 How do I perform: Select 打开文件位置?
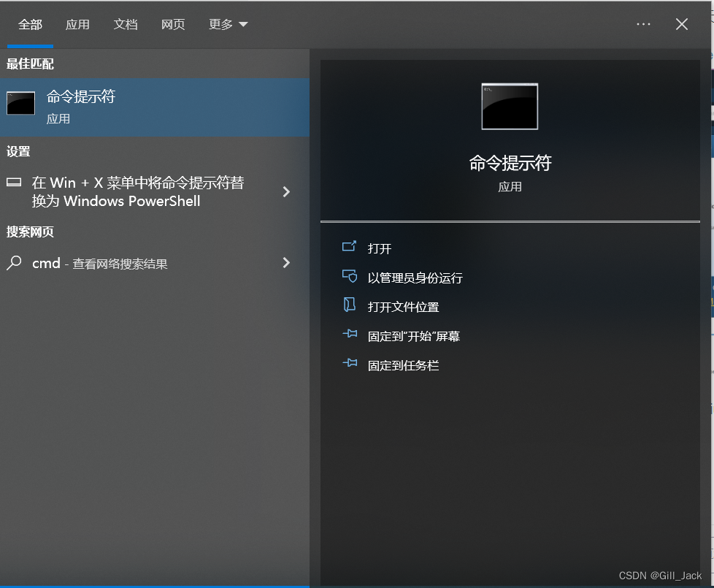click(403, 307)
